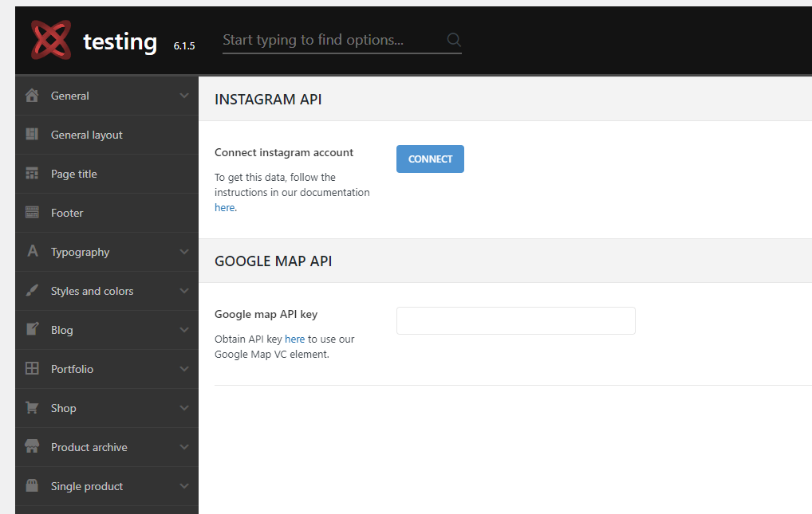Open the Footer menu item
The width and height of the screenshot is (812, 514).
pyautogui.click(x=107, y=213)
